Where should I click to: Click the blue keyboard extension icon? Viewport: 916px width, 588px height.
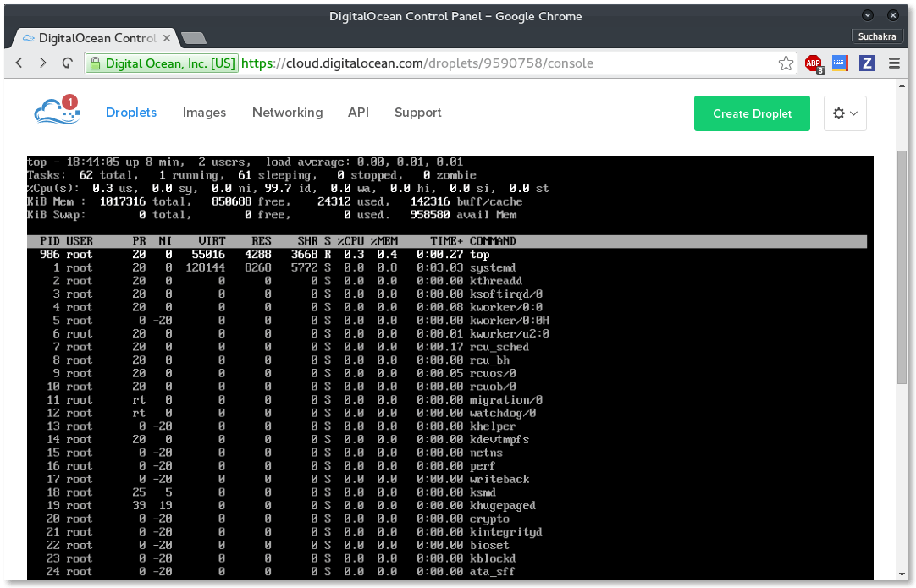click(840, 63)
